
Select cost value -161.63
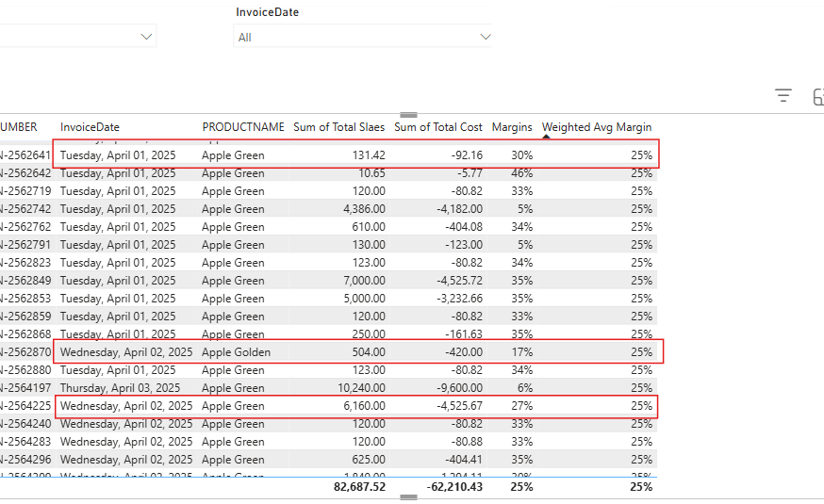(x=464, y=334)
